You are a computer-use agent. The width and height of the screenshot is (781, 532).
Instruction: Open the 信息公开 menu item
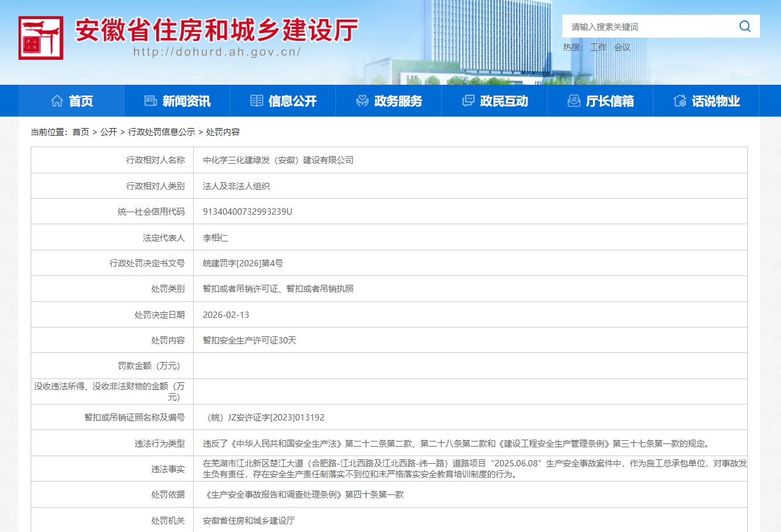click(x=283, y=101)
